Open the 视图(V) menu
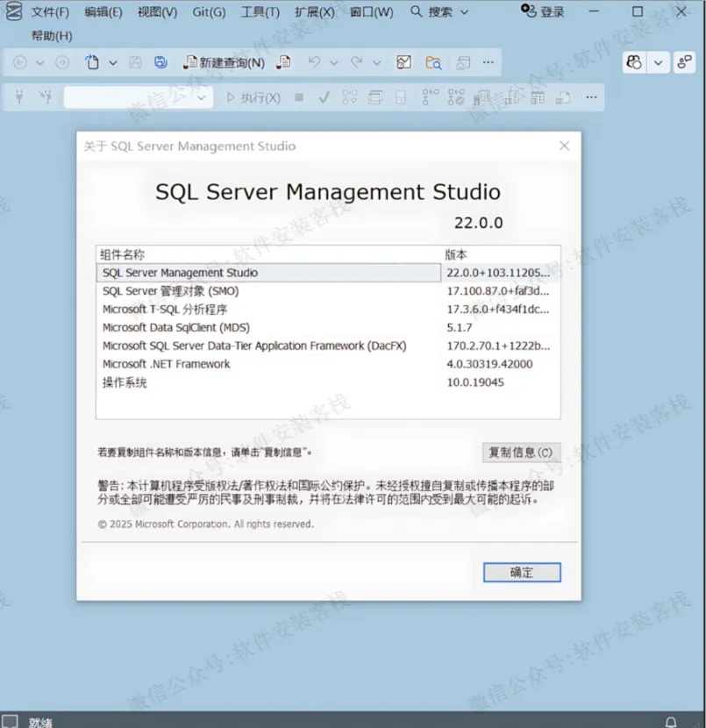 point(157,12)
